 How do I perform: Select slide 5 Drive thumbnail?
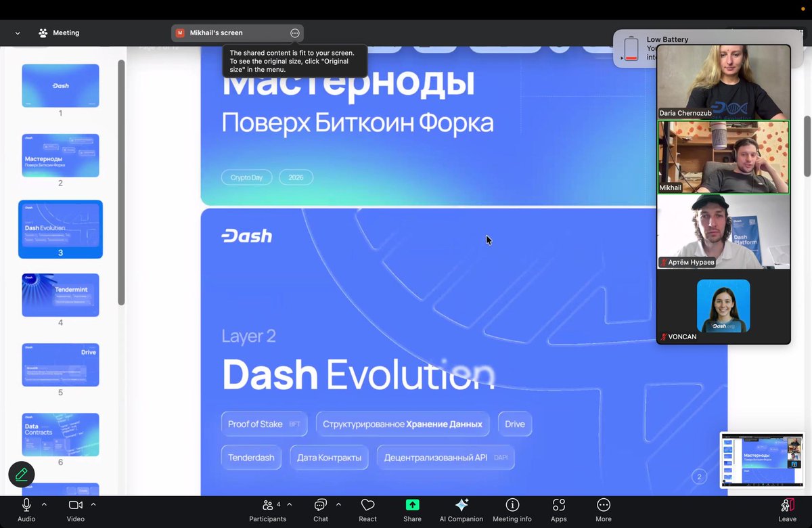click(60, 365)
